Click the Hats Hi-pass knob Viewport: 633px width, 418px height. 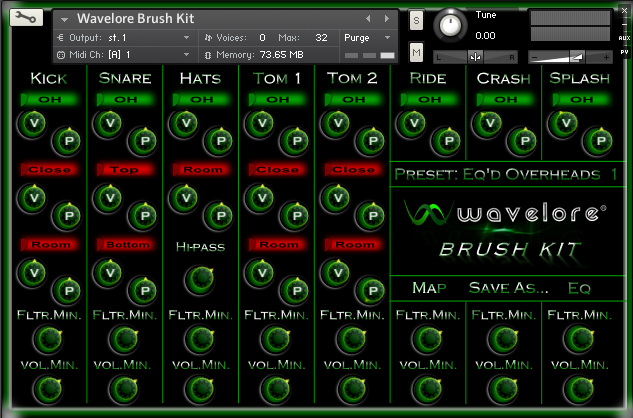click(x=200, y=278)
